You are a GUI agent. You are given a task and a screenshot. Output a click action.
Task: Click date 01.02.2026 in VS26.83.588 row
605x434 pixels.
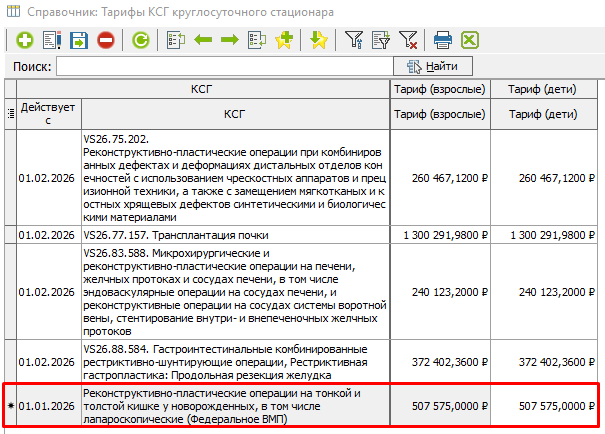49,292
